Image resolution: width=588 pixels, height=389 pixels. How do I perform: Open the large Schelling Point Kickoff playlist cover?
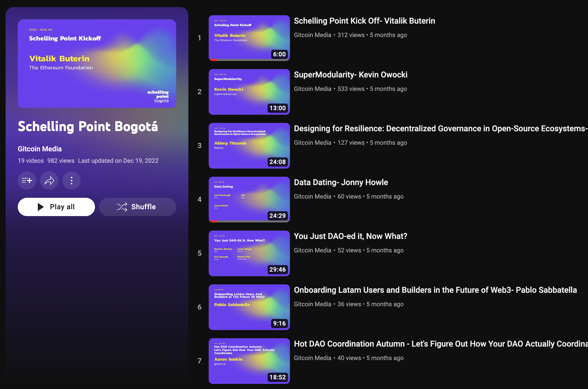(x=97, y=64)
